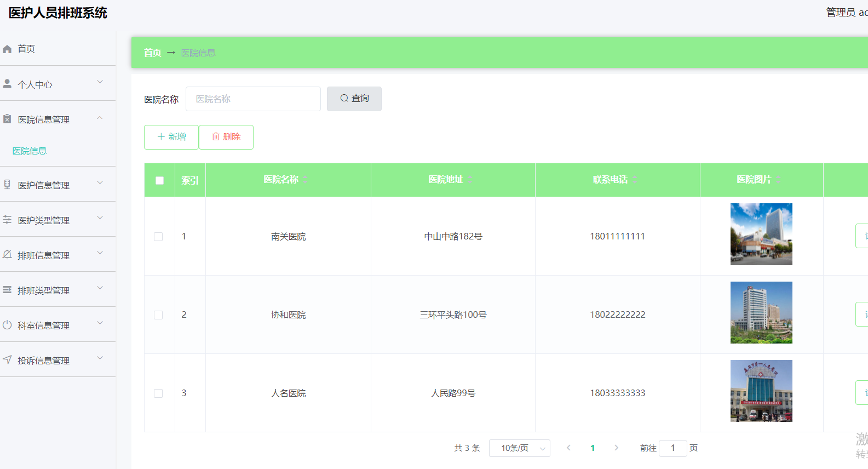Image resolution: width=868 pixels, height=469 pixels.
Task: Click the phone cell 18022222222
Action: 618,314
